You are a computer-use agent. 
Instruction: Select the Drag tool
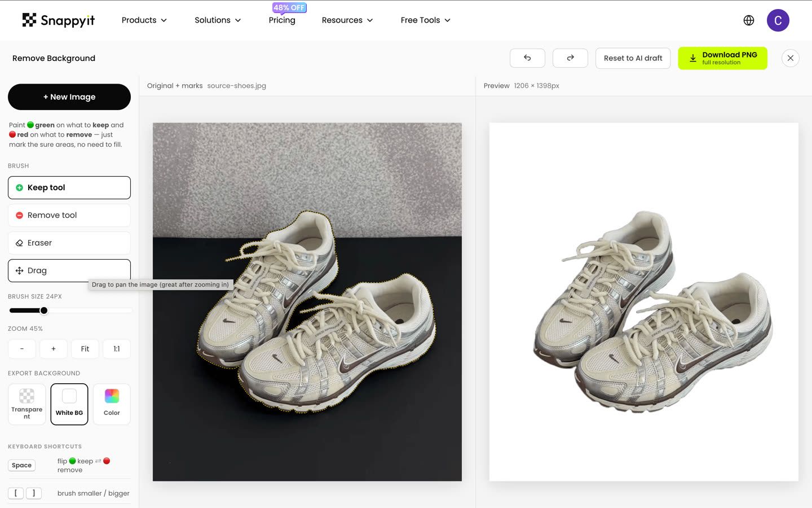coord(69,270)
